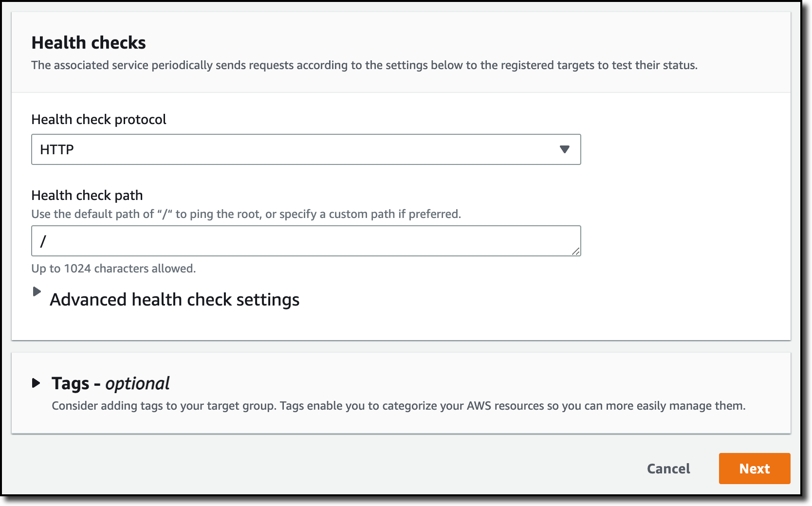Click the 'Health check protocol' label
Image resolution: width=812 pixels, height=506 pixels.
(x=99, y=119)
